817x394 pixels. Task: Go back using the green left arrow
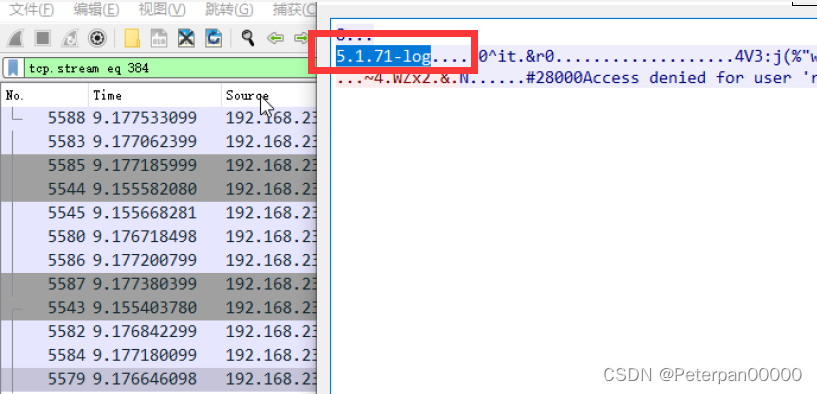[275, 38]
